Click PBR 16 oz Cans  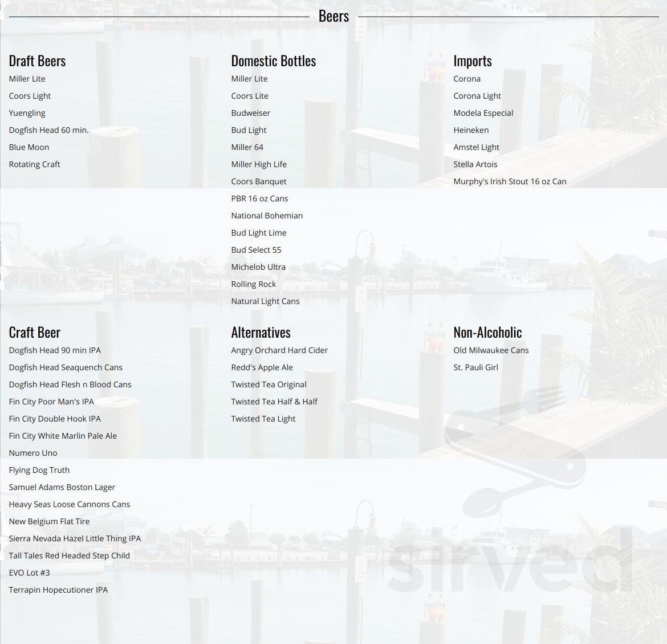click(259, 199)
